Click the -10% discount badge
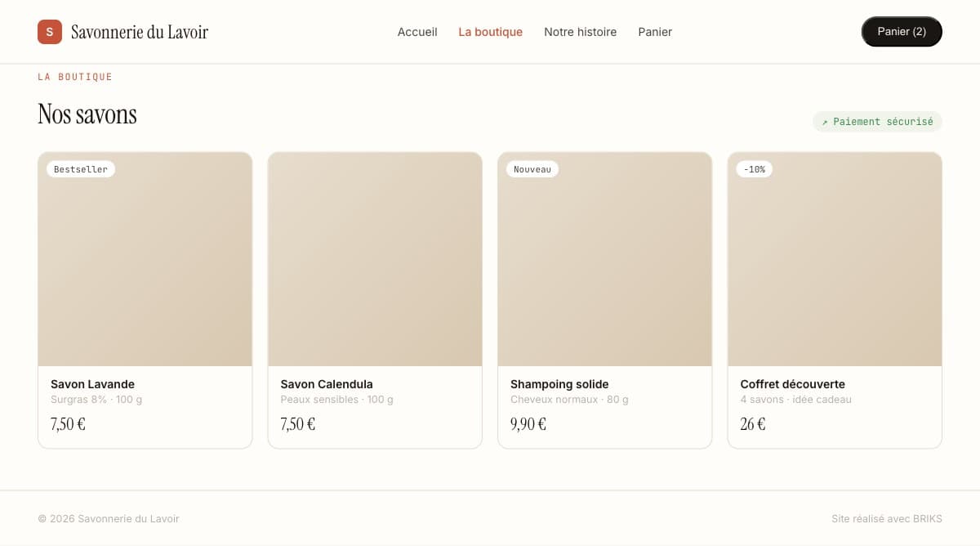The width and height of the screenshot is (980, 546). (x=755, y=169)
